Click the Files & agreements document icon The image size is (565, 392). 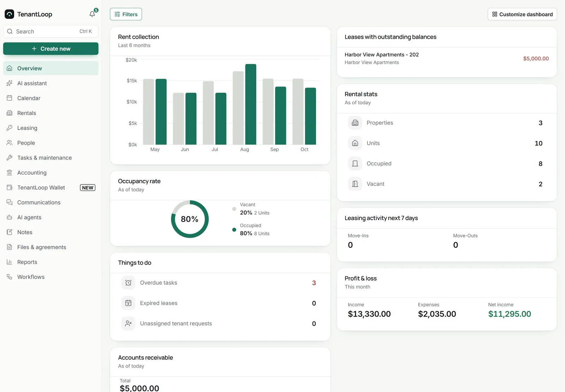pos(10,247)
